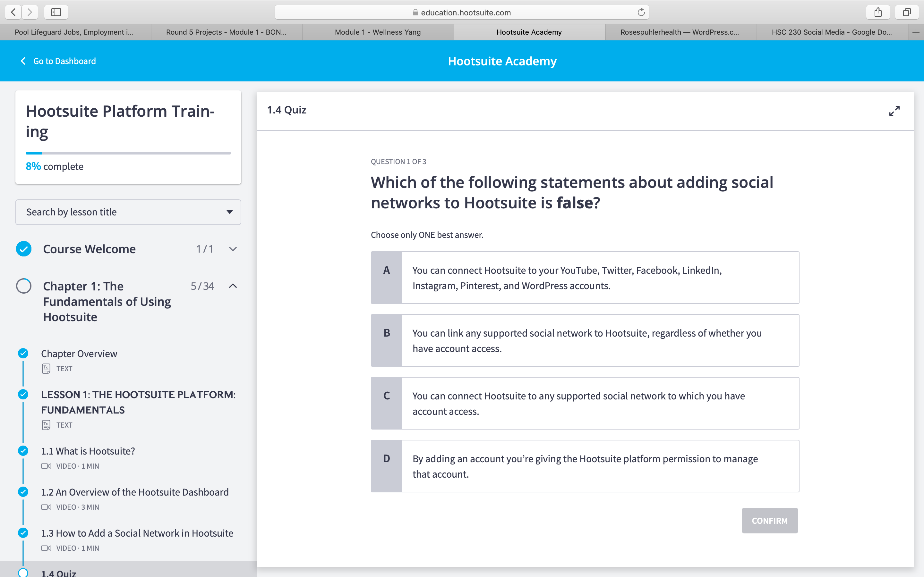Choose answer B about account access
This screenshot has width=924, height=577.
[x=584, y=340]
